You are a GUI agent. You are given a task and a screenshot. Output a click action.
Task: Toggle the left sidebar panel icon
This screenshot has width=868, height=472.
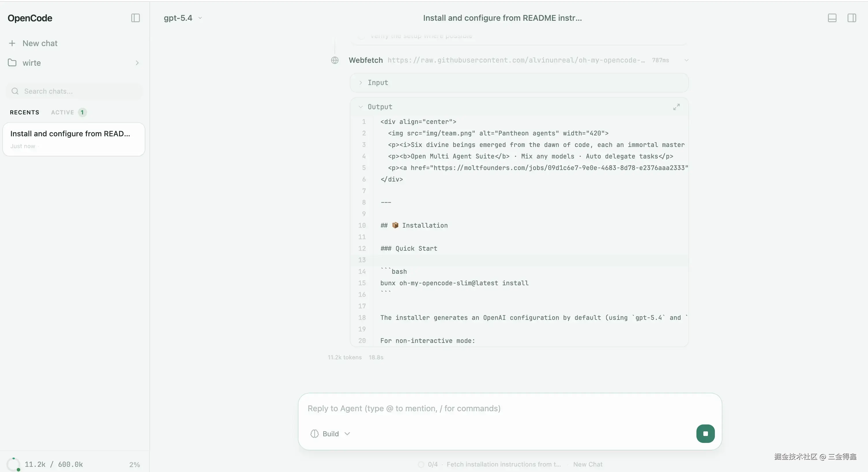(135, 18)
